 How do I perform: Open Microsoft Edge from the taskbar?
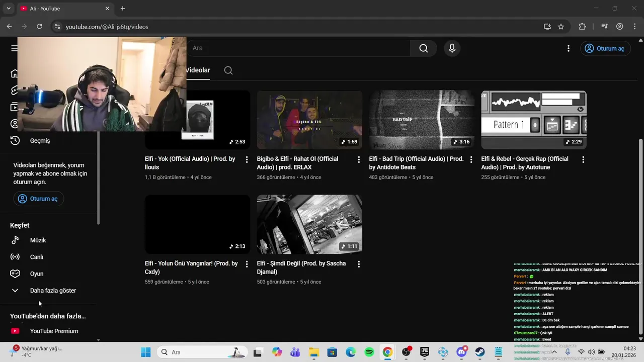point(351,352)
